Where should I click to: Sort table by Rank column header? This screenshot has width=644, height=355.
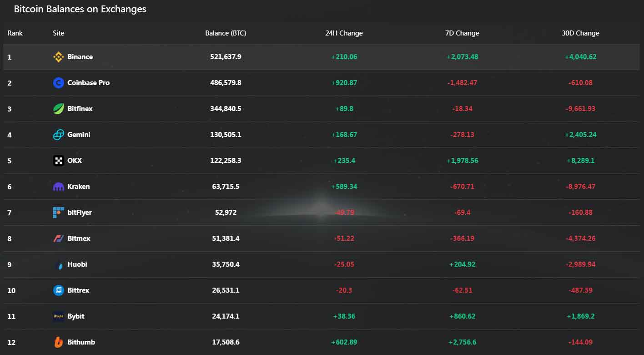click(x=15, y=33)
